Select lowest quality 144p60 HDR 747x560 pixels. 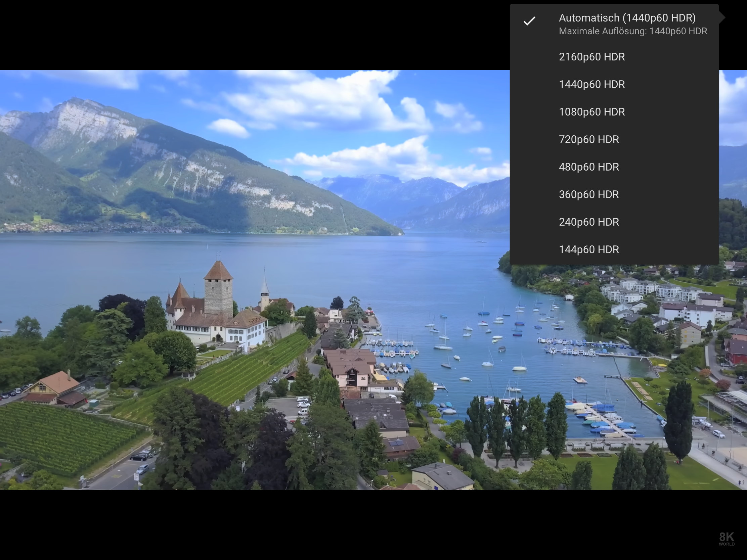(x=588, y=249)
